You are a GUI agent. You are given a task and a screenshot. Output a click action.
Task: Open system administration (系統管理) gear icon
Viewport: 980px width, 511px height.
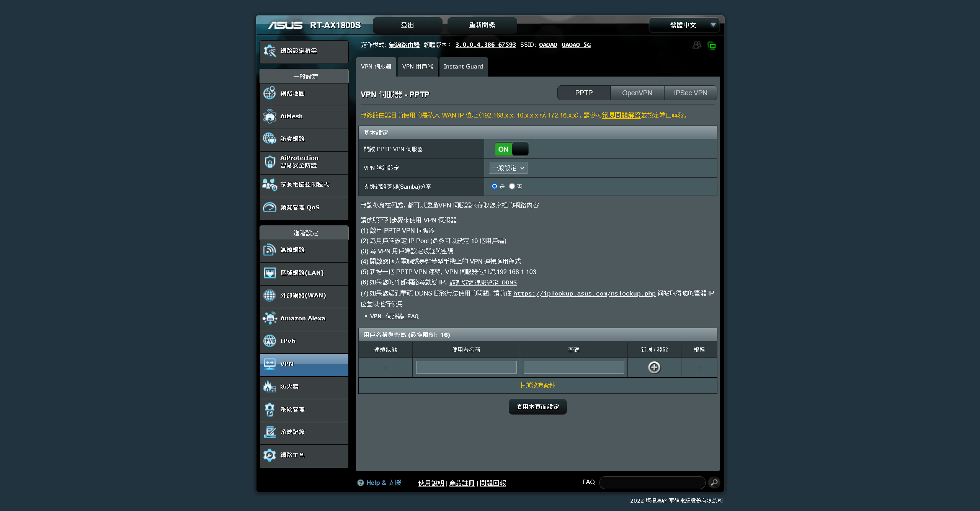coord(269,409)
